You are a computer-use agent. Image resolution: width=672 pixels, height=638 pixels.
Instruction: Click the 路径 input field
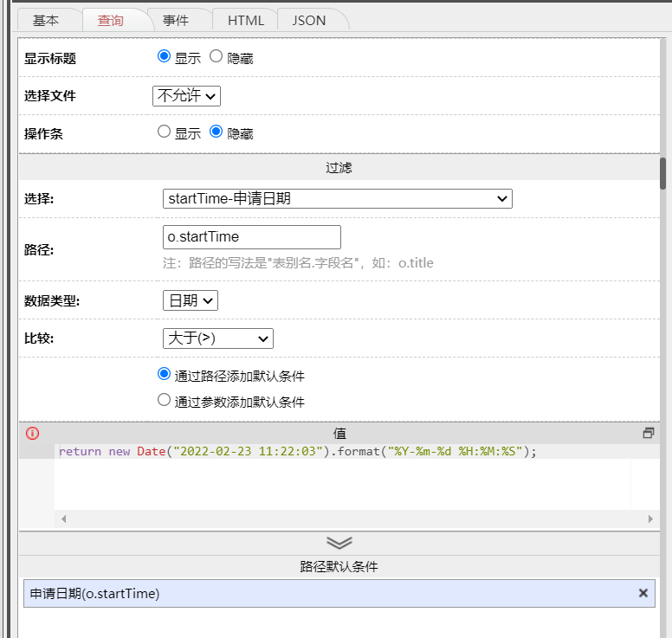point(252,237)
